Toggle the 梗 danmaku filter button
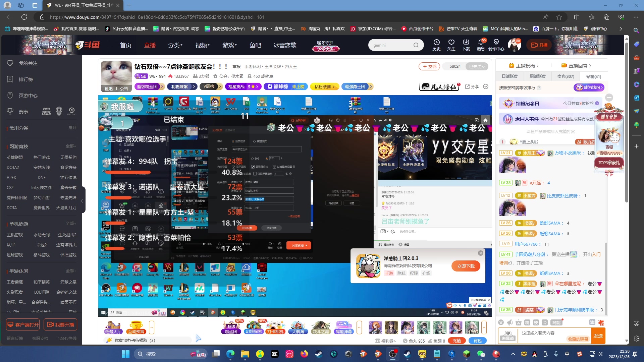The width and height of the screenshot is (644, 362). (x=536, y=322)
